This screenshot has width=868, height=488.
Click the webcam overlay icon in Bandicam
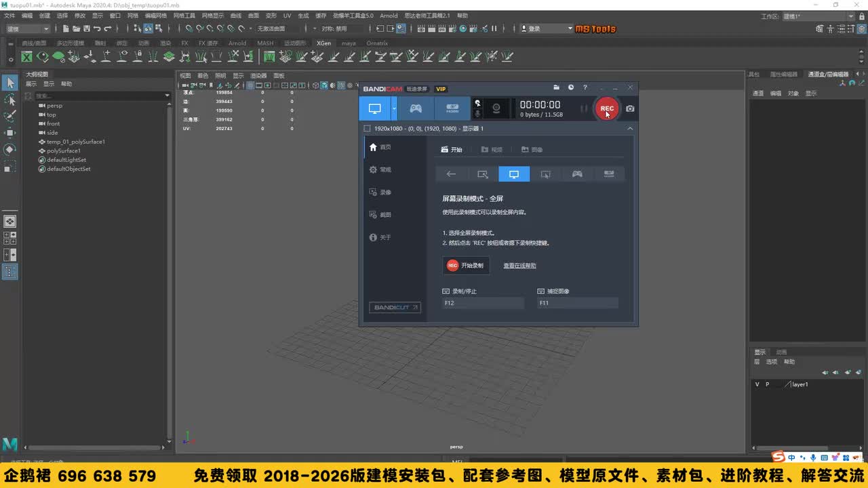[x=496, y=108]
